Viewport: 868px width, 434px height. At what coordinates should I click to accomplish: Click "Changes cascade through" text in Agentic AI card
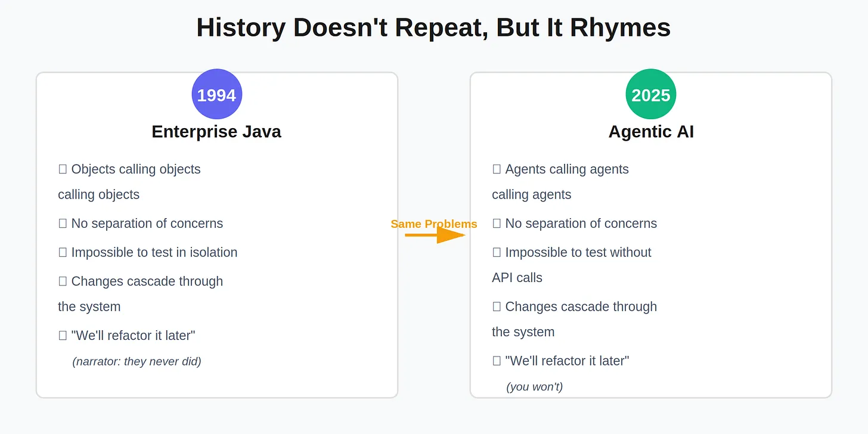tap(581, 306)
